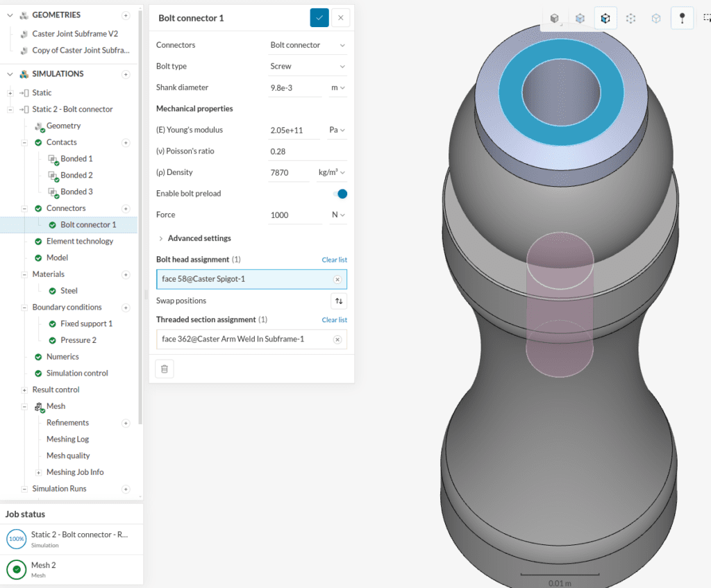Select the vertex selection mode icon
This screenshot has height=588, width=711.
coord(630,18)
